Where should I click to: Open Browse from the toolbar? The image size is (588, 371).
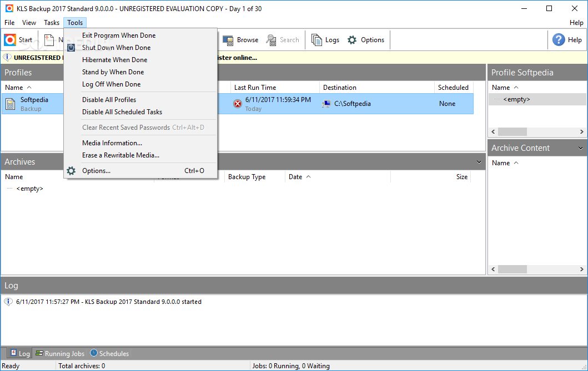click(240, 40)
